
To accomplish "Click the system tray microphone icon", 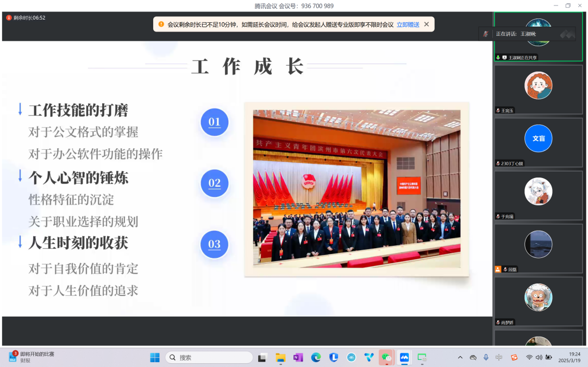I will [x=486, y=357].
